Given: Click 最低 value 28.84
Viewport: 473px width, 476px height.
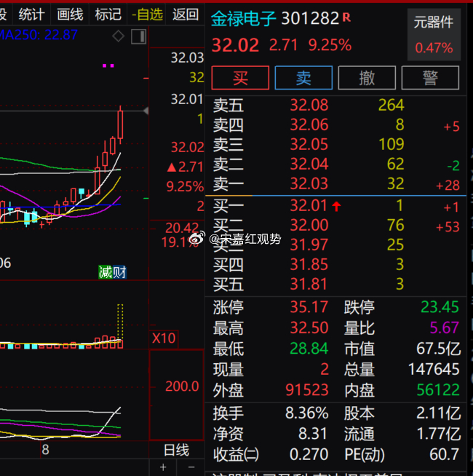Looking at the screenshot, I should click(309, 349).
